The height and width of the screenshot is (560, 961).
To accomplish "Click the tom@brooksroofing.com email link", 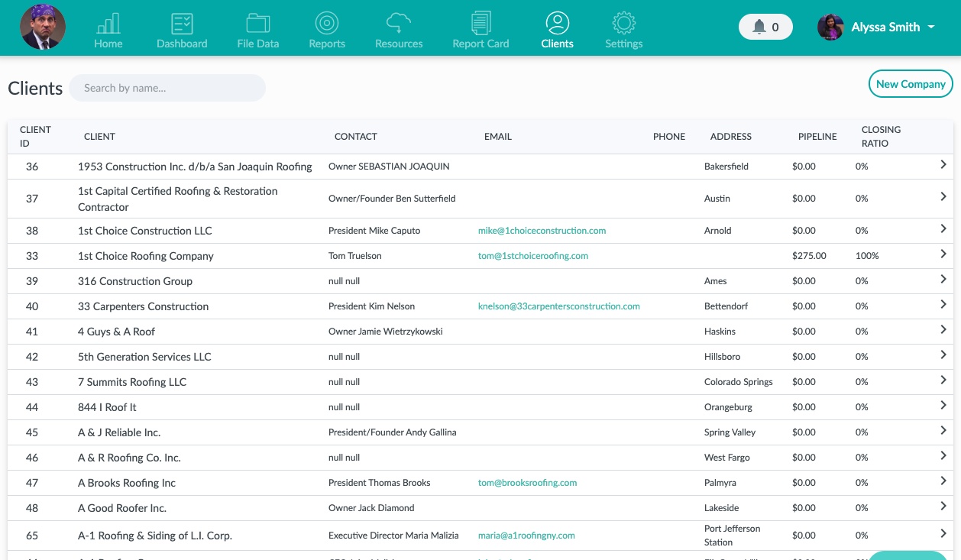I will coord(527,483).
